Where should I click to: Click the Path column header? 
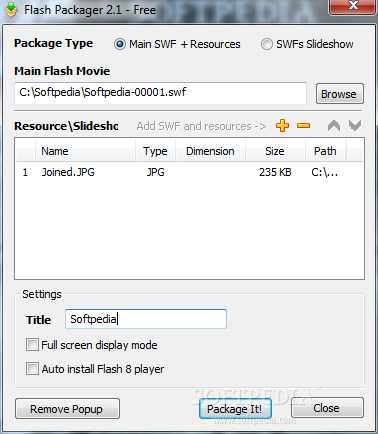point(326,151)
